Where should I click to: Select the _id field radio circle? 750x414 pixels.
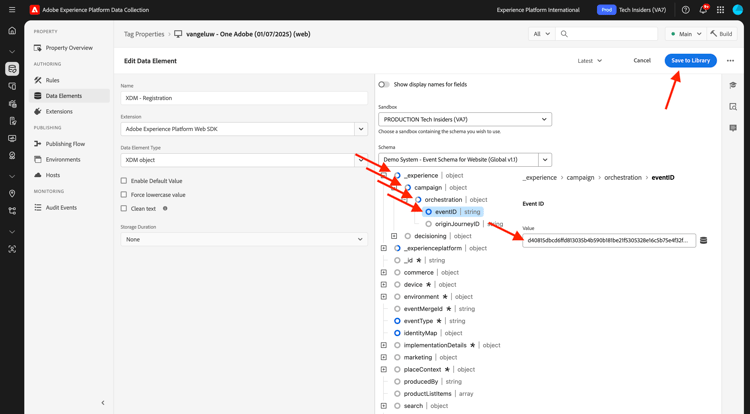pos(397,261)
